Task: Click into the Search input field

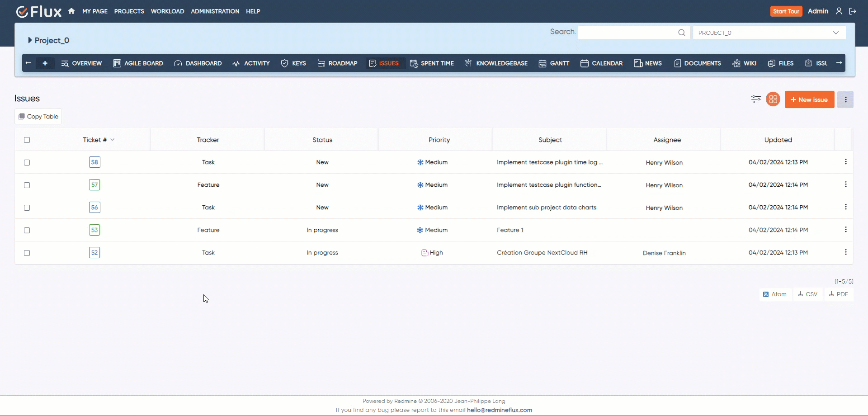Action: [627, 33]
